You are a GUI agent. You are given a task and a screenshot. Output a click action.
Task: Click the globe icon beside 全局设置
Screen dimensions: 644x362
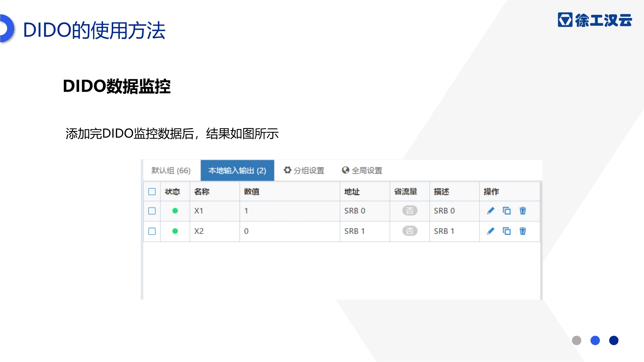(346, 170)
